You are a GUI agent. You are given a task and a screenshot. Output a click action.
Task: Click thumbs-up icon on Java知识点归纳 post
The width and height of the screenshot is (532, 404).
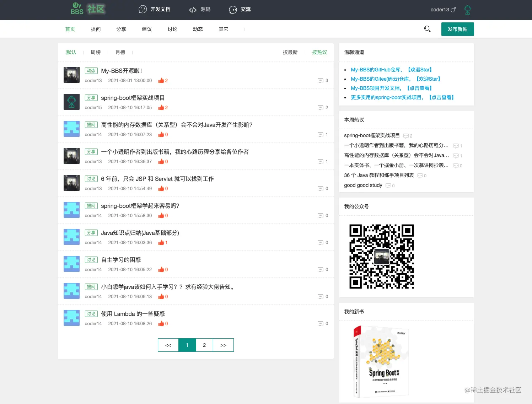pos(161,243)
